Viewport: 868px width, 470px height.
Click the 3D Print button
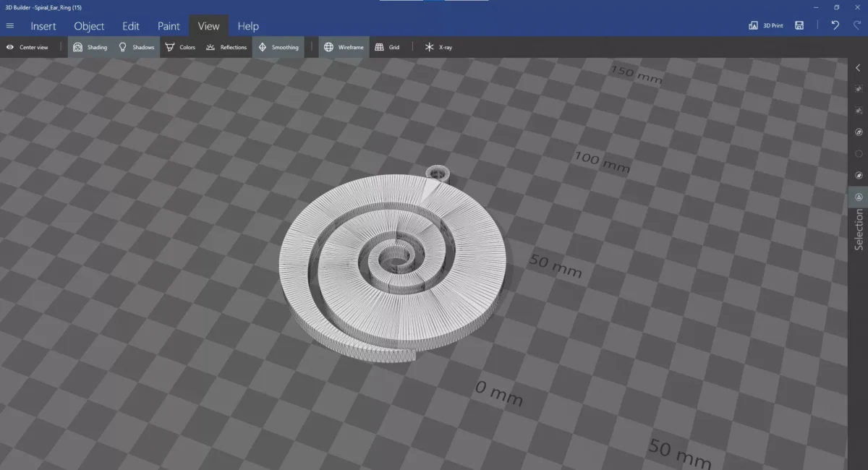767,25
